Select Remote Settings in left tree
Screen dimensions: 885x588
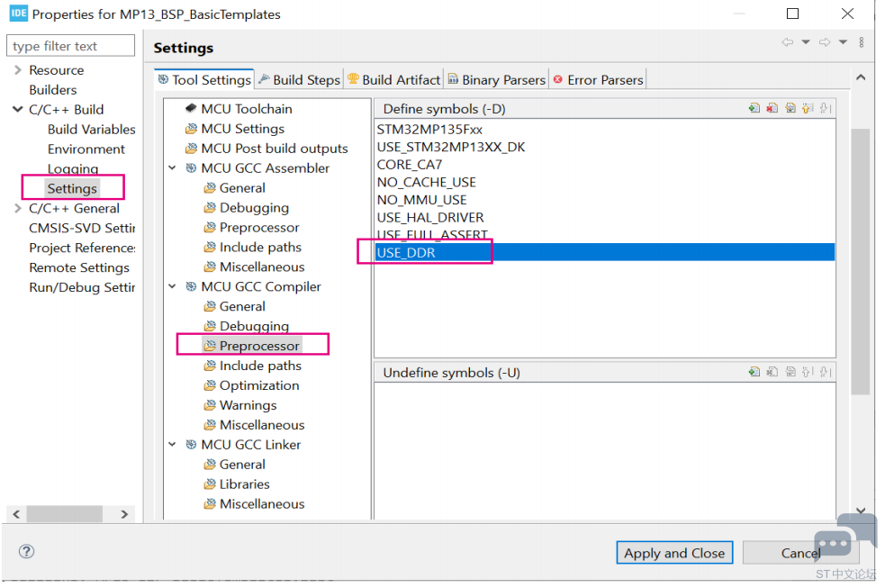coord(79,267)
